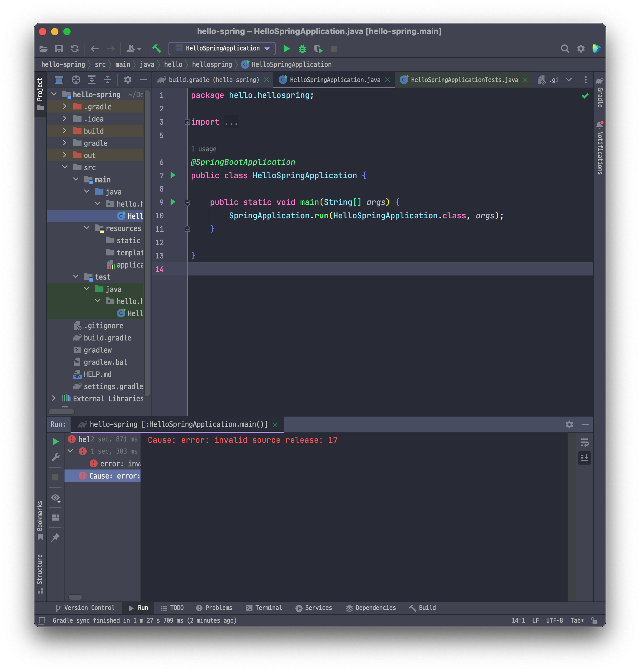The height and width of the screenshot is (672, 640).
Task: Click the green Run button in the toolbar
Action: point(287,49)
